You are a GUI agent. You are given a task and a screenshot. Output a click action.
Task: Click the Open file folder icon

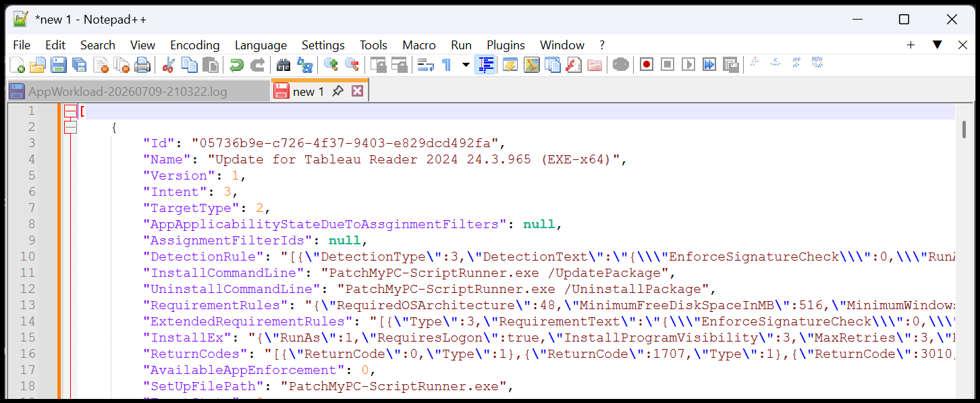point(38,65)
